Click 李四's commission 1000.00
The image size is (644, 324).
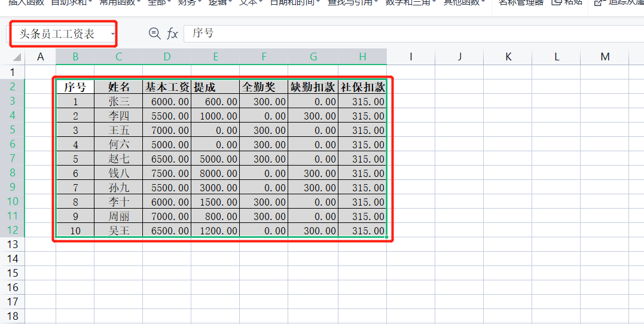[215, 115]
